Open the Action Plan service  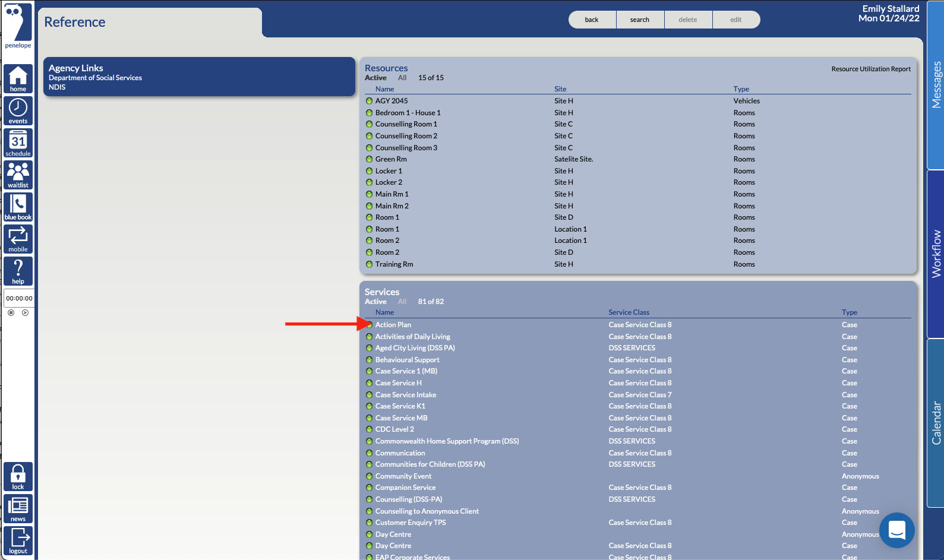tap(393, 325)
